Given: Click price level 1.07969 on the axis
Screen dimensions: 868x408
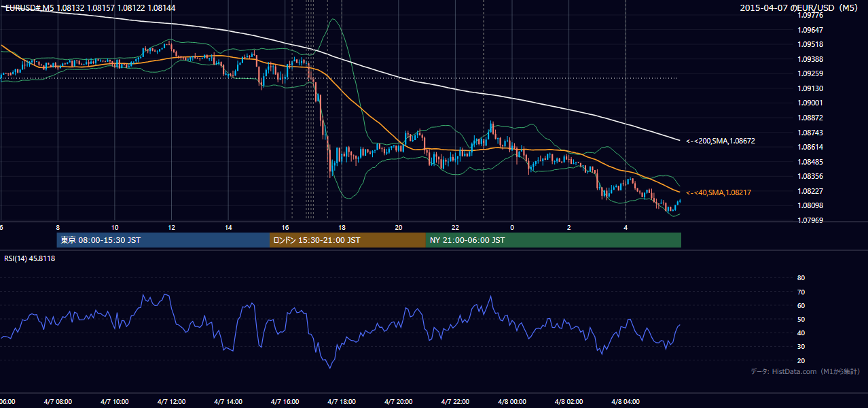Looking at the screenshot, I should [810, 220].
